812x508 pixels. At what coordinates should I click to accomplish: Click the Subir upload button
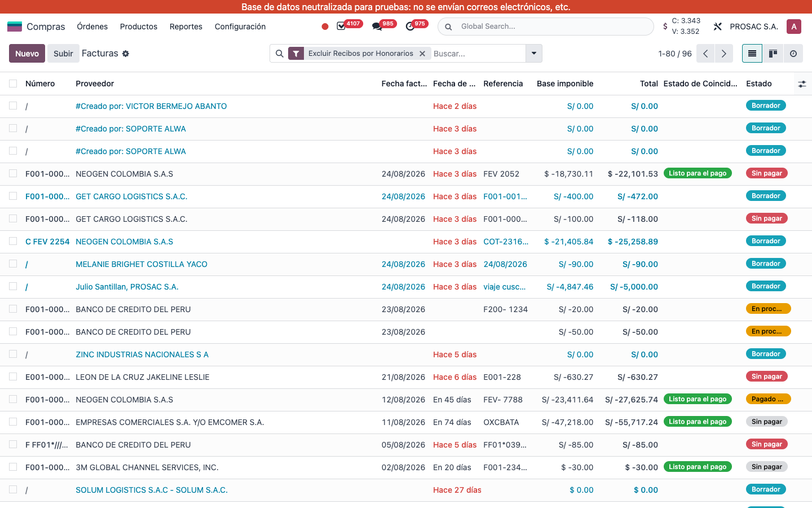tap(63, 54)
